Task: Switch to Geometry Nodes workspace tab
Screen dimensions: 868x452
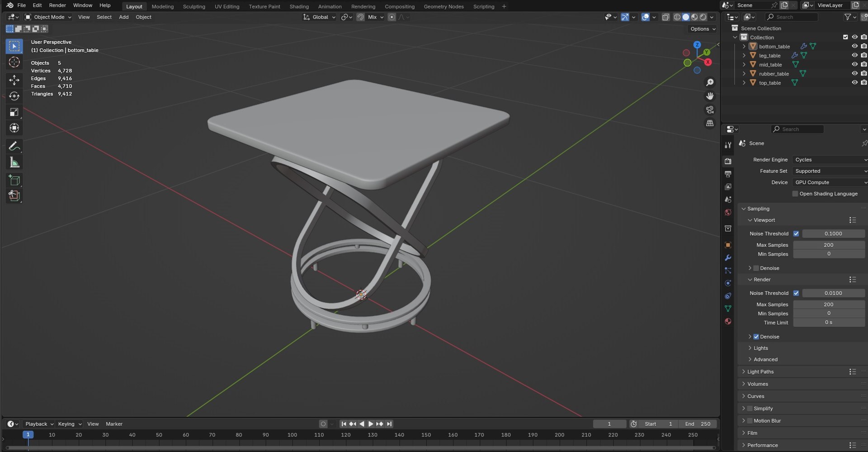Action: (x=443, y=6)
